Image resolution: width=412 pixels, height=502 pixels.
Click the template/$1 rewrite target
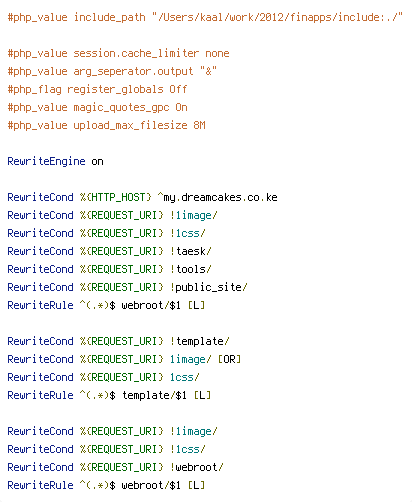tap(154, 395)
